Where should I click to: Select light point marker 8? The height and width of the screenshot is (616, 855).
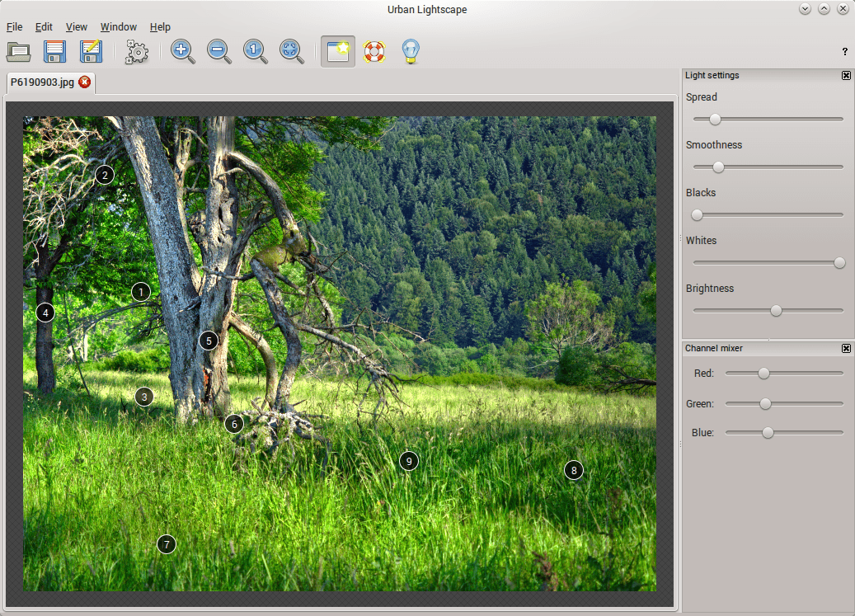(574, 470)
